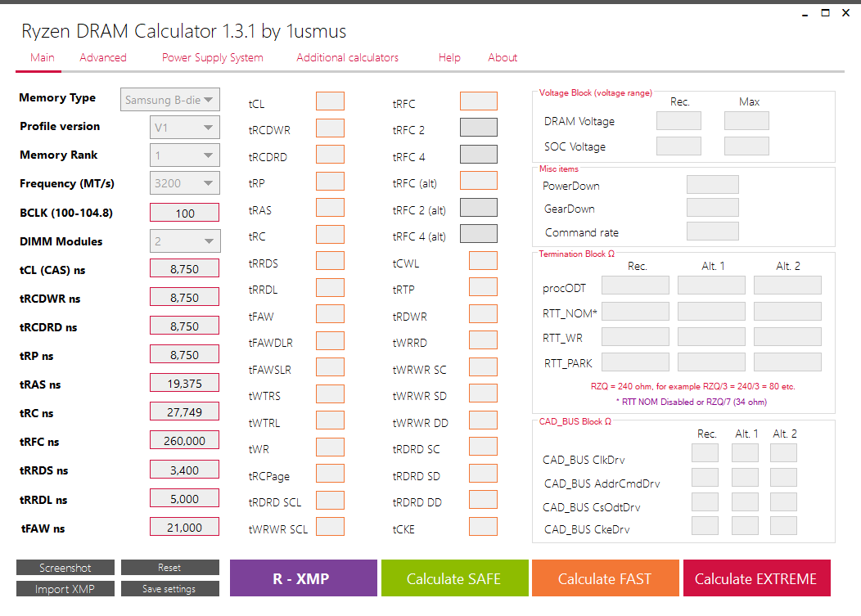Open the About tab

click(x=503, y=57)
